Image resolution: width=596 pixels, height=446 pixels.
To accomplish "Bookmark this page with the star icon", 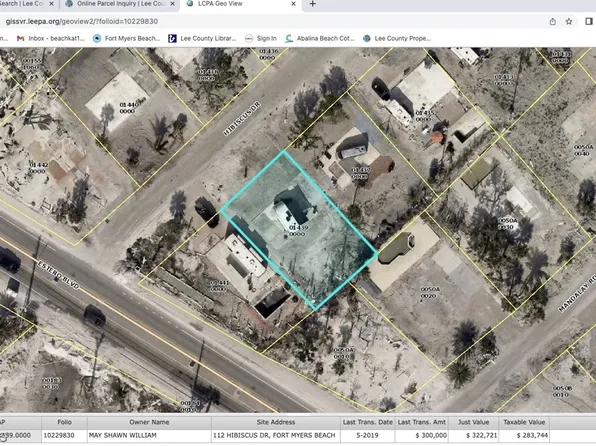I will click(x=569, y=22).
